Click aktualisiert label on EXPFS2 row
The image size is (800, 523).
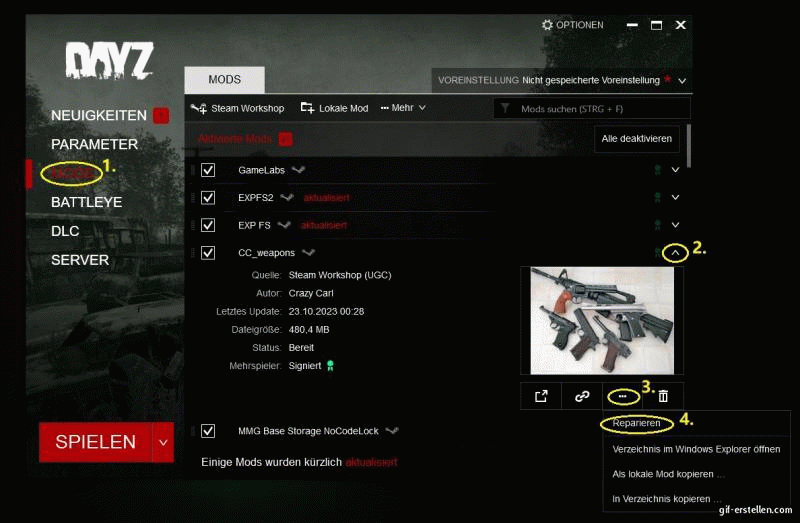click(327, 198)
